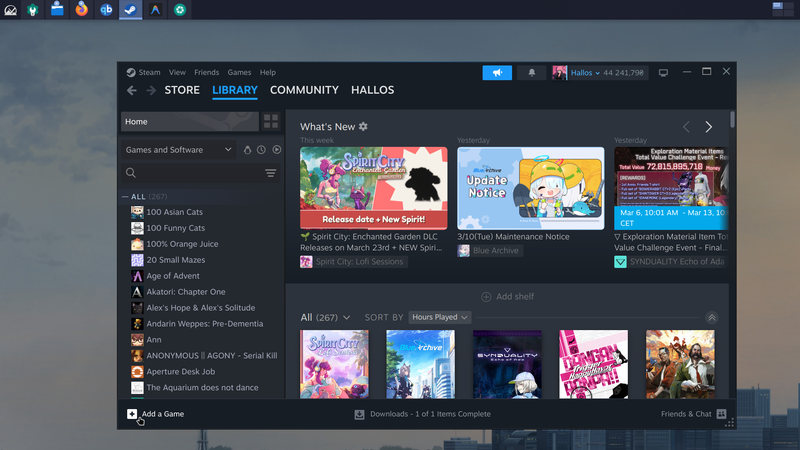Screen dimensions: 800x450
Task: Select 100% Orange Juice entry
Action: coord(182,244)
